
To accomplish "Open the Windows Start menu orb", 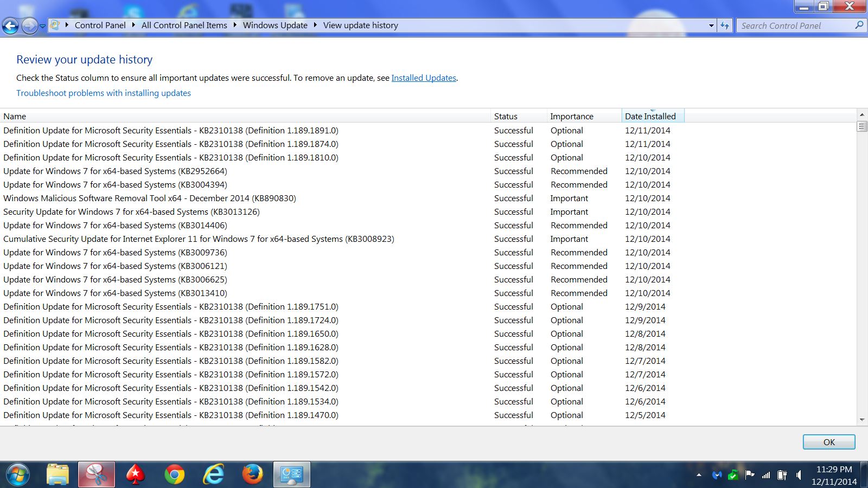I will click(x=18, y=475).
